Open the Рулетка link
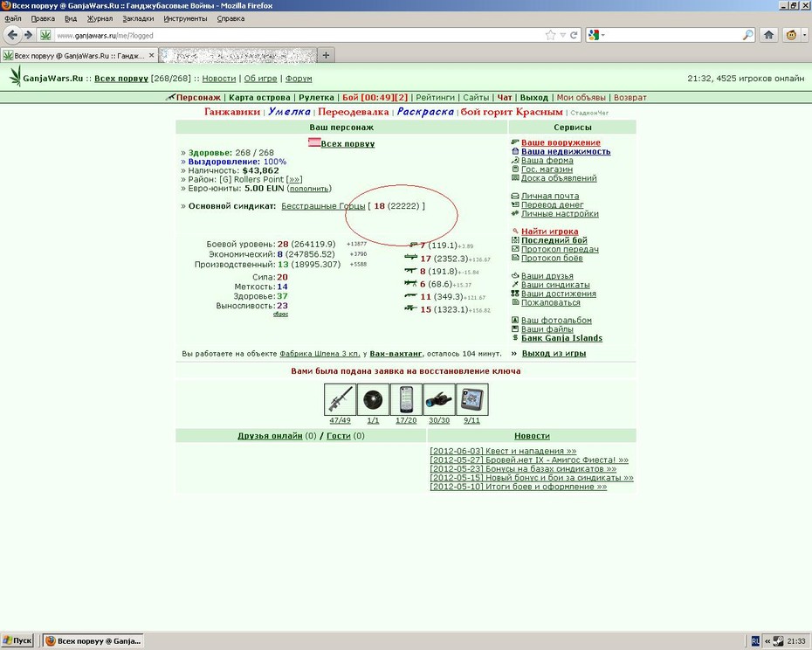This screenshot has width=812, height=650. tap(316, 98)
